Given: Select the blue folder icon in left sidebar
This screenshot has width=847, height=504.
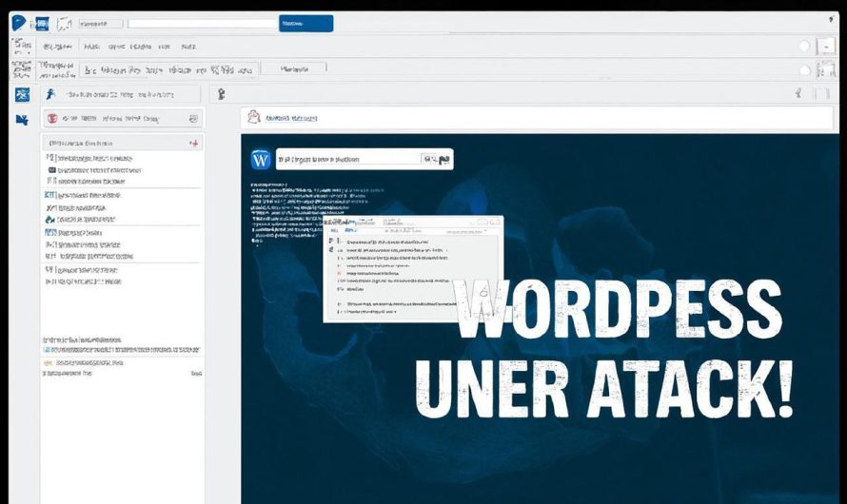Looking at the screenshot, I should (22, 119).
